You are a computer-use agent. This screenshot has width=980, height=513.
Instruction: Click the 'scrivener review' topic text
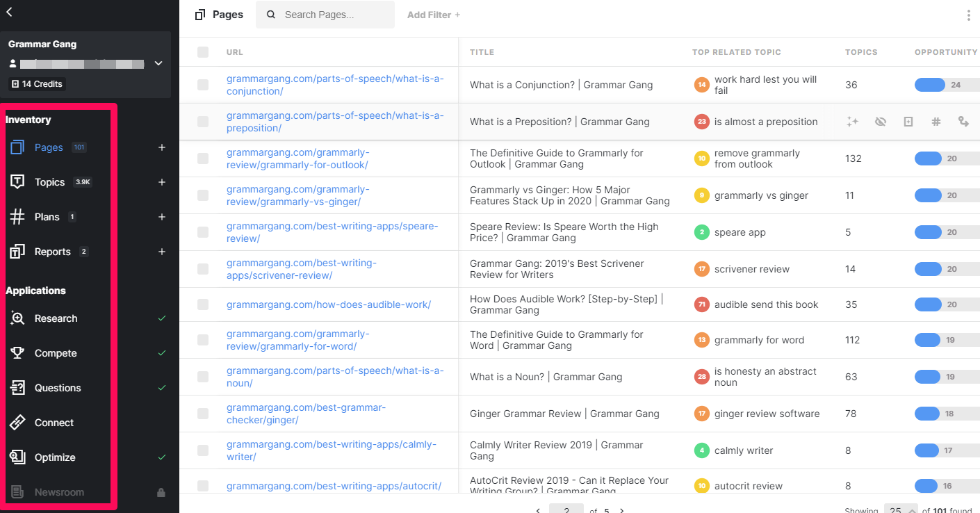click(x=752, y=269)
